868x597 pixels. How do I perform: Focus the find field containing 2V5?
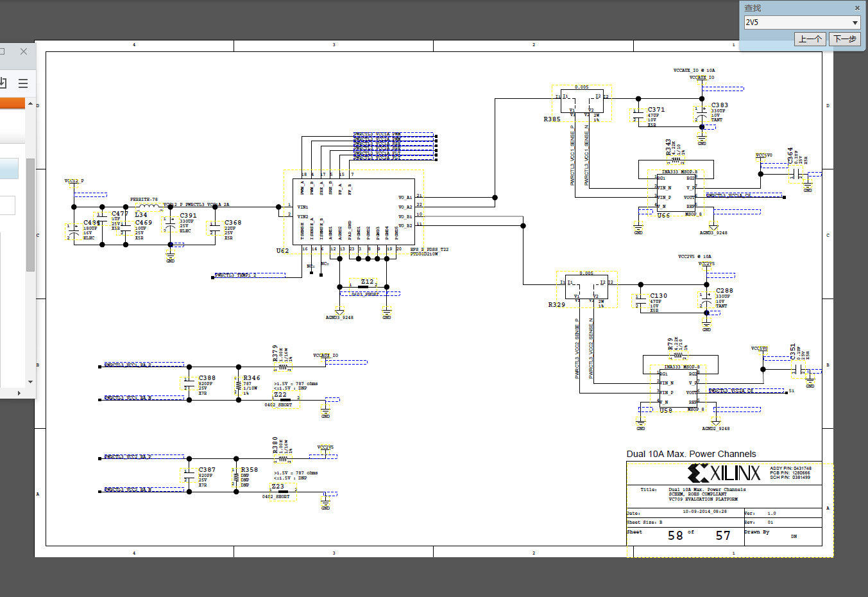797,22
